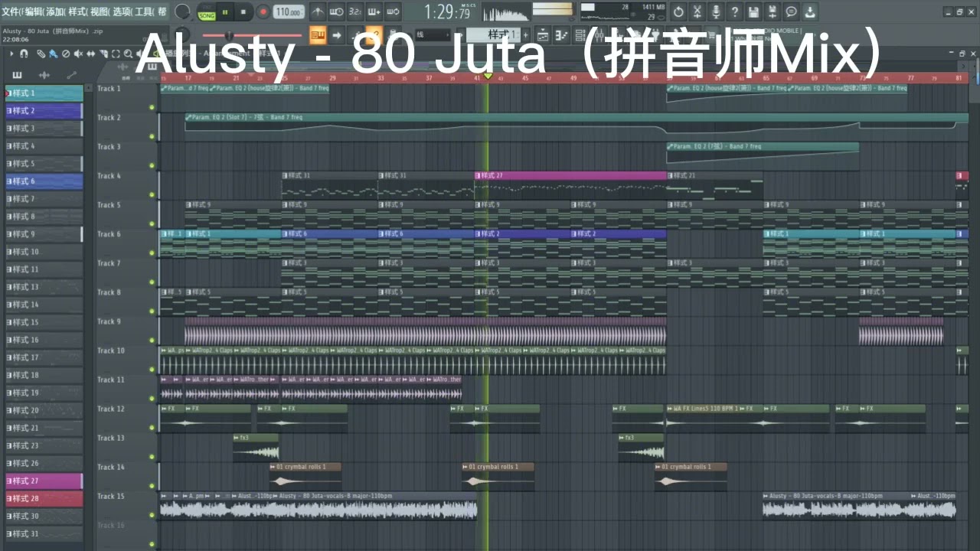The width and height of the screenshot is (980, 551).
Task: Mute Track 11 with its green dot
Action: [x=152, y=399]
